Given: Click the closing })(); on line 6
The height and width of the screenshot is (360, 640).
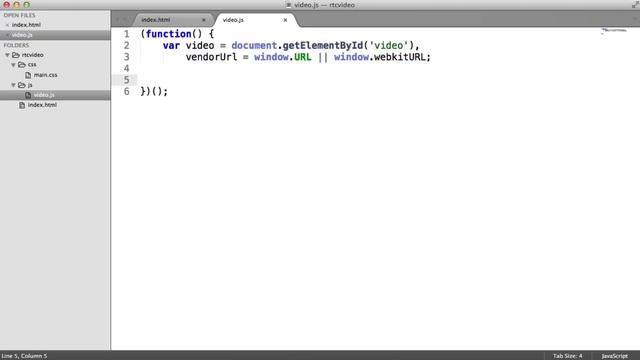Looking at the screenshot, I should coord(154,91).
